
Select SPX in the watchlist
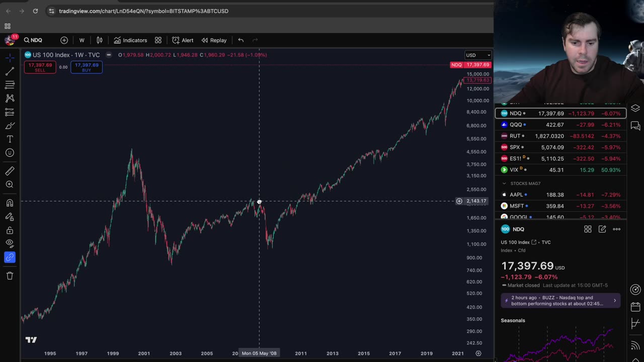pos(560,147)
